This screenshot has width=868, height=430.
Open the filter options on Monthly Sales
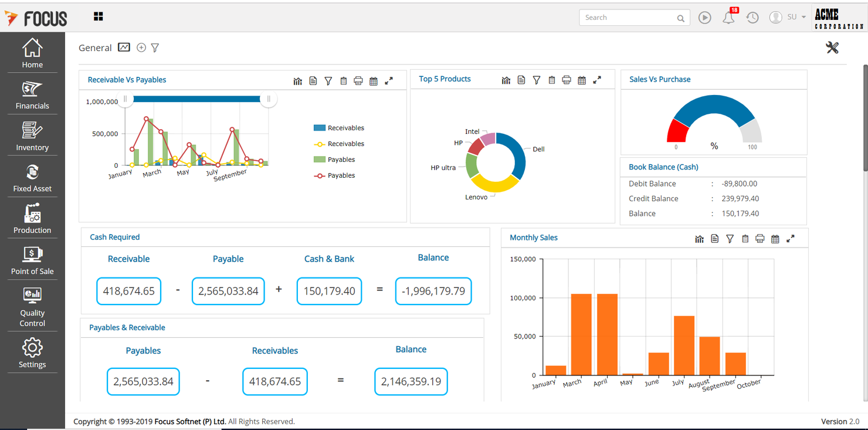point(730,239)
